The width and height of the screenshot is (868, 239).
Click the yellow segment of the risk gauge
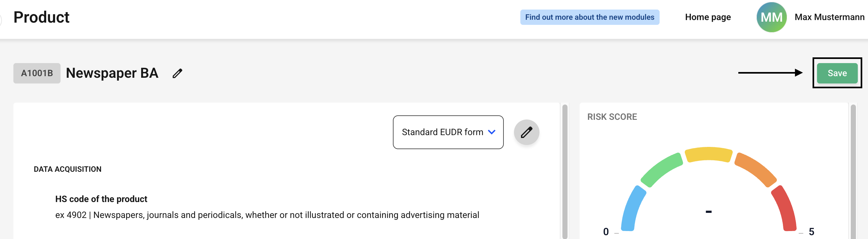709,154
